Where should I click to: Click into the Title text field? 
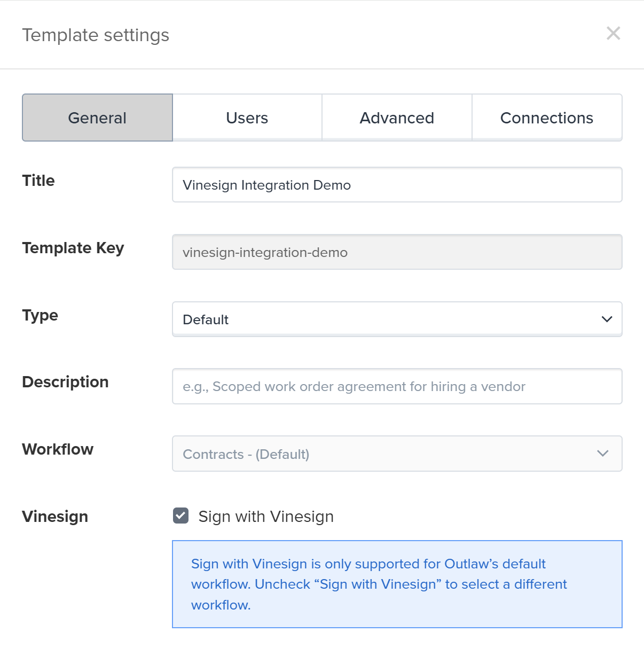pos(397,185)
